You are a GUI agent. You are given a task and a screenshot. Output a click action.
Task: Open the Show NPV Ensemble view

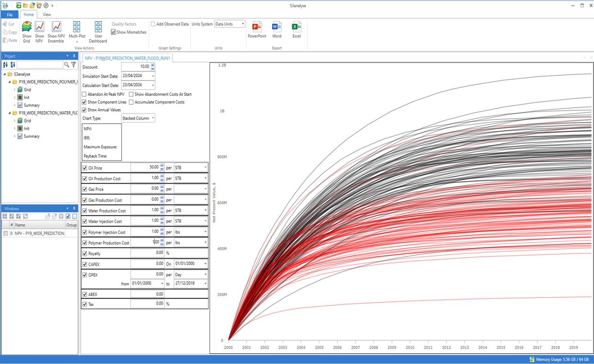(56, 27)
